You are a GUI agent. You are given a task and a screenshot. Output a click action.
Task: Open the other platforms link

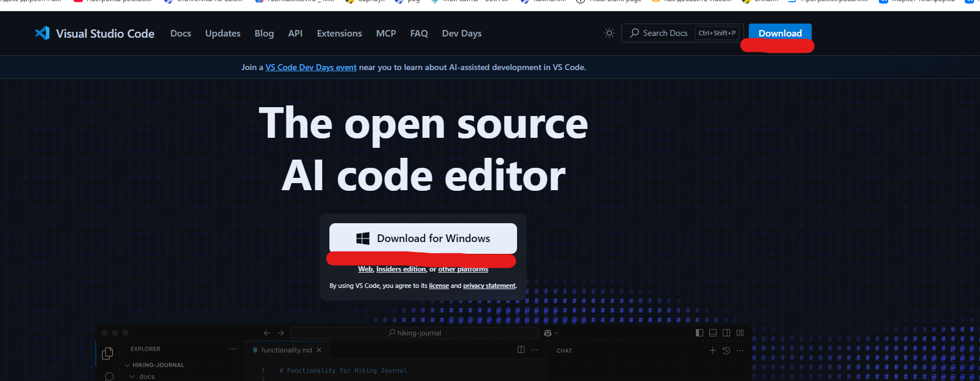tap(463, 269)
